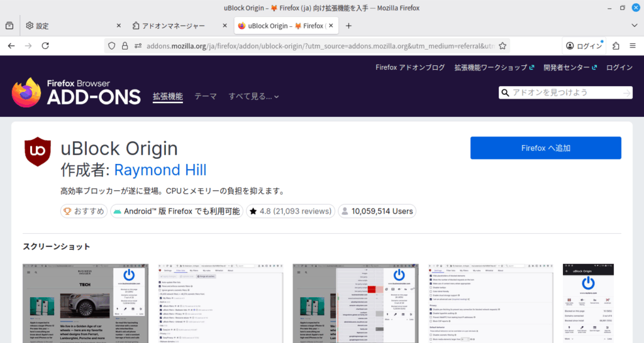Select テーマ in the navigation menu
This screenshot has height=343, width=644.
point(205,96)
